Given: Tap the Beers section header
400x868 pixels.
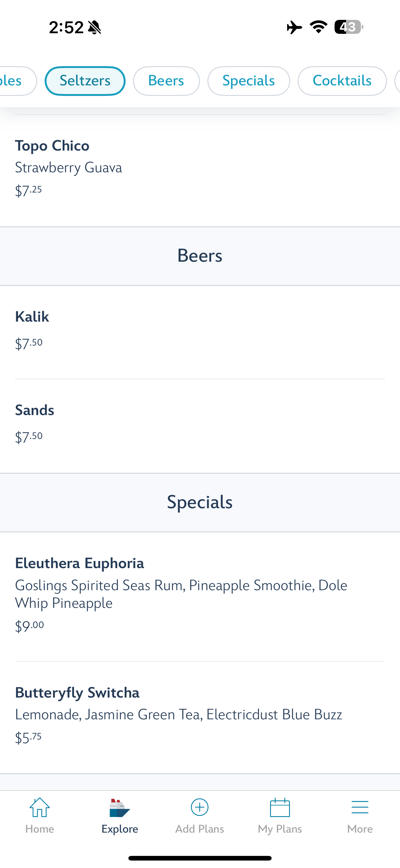Looking at the screenshot, I should click(x=200, y=256).
